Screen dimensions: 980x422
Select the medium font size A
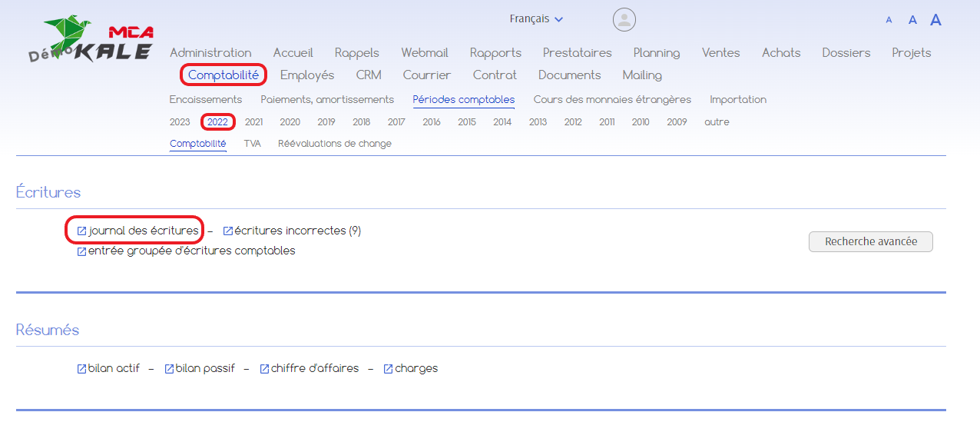pos(912,20)
